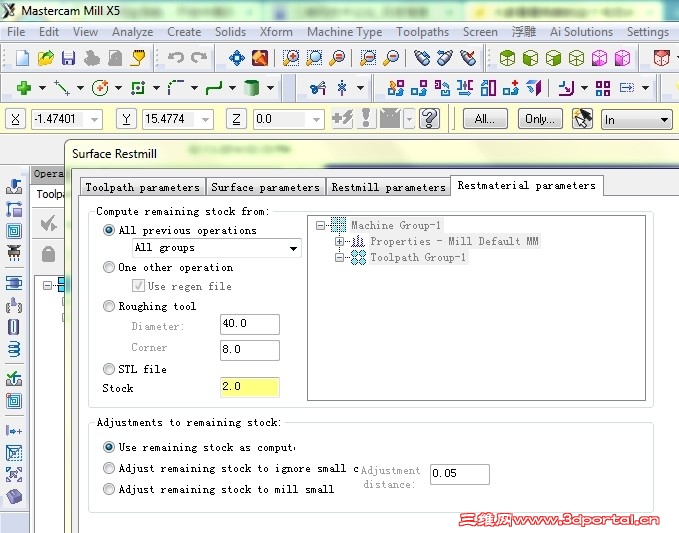
Task: Click the Create line icon
Action: pos(61,88)
